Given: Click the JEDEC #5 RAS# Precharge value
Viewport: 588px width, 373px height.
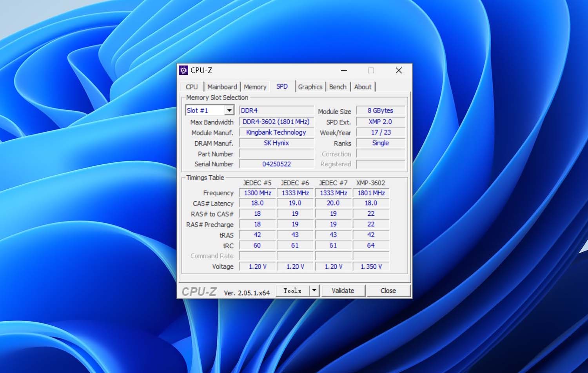Looking at the screenshot, I should pos(258,224).
